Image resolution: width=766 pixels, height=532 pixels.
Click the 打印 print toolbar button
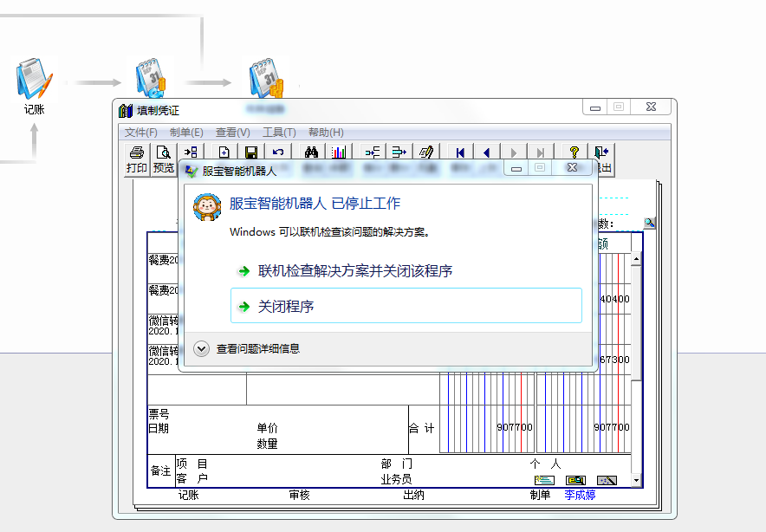[x=137, y=159]
